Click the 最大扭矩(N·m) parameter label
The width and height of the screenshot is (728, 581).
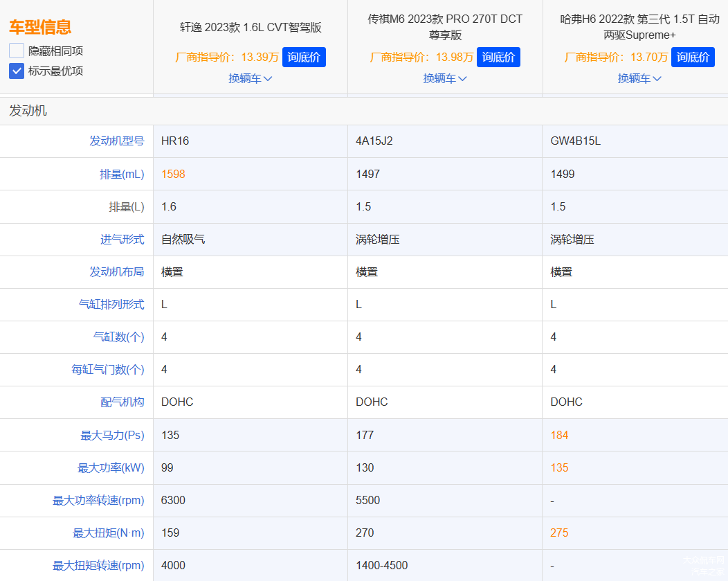click(108, 533)
